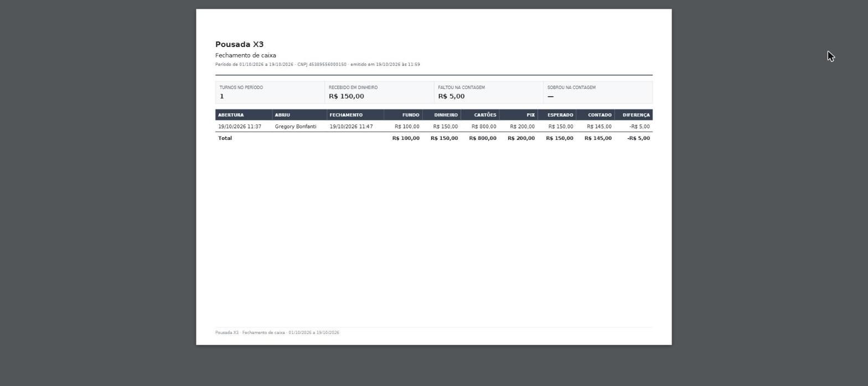The width and height of the screenshot is (868, 386).
Task: Select the Esperado amount in the Total row
Action: coord(560,138)
